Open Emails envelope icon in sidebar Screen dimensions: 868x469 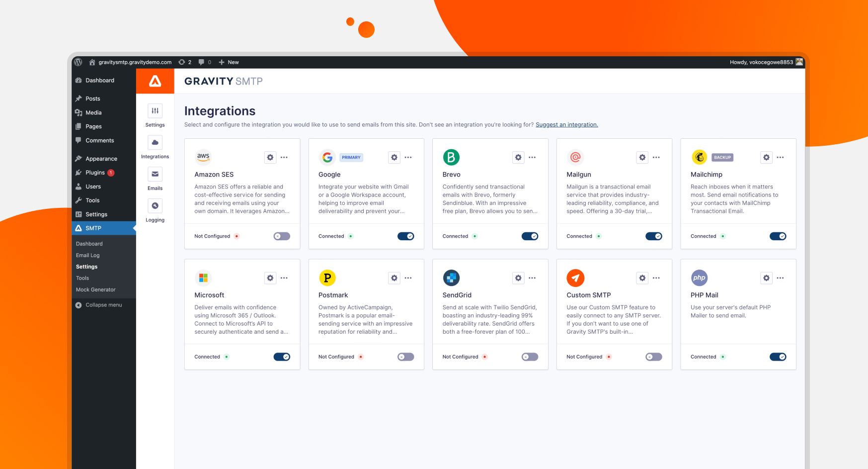(x=155, y=174)
